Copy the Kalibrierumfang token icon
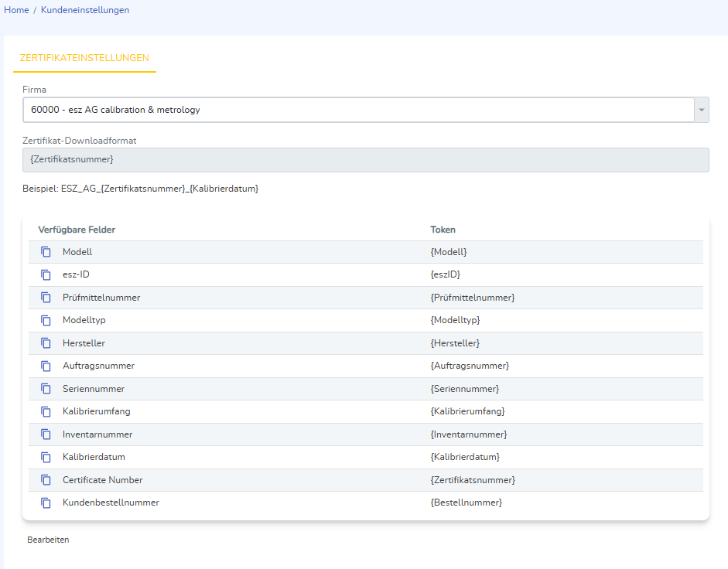Image resolution: width=728 pixels, height=569 pixels. [46, 411]
